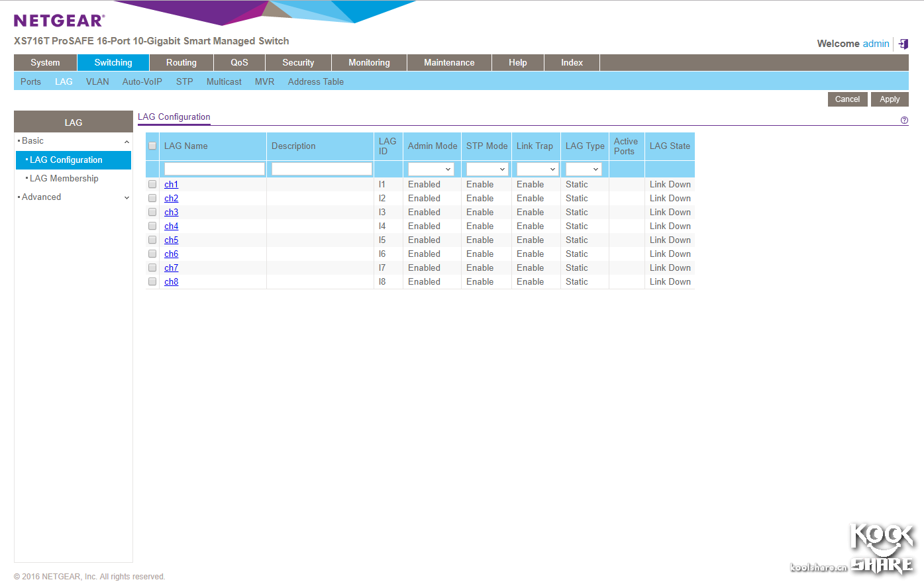Click the Cancel button
The image size is (924, 584).
point(847,99)
